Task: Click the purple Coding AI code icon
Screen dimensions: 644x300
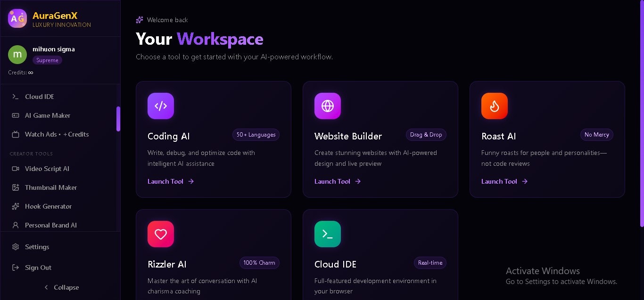Action: click(x=161, y=106)
